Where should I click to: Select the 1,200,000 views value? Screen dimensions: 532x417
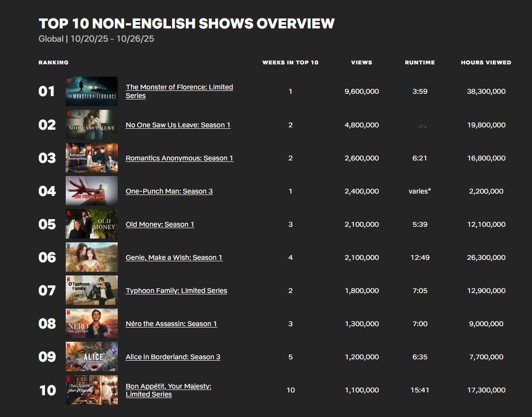pyautogui.click(x=362, y=357)
